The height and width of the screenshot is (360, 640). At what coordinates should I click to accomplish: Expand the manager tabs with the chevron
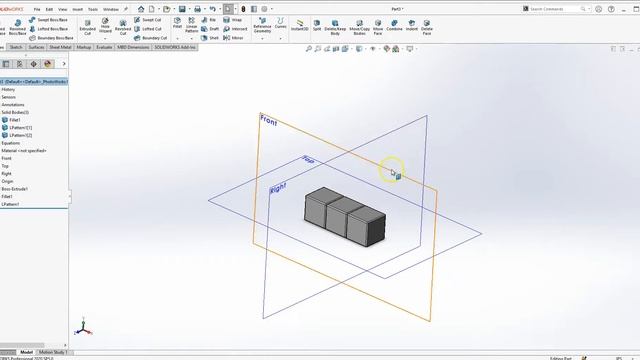tap(64, 64)
